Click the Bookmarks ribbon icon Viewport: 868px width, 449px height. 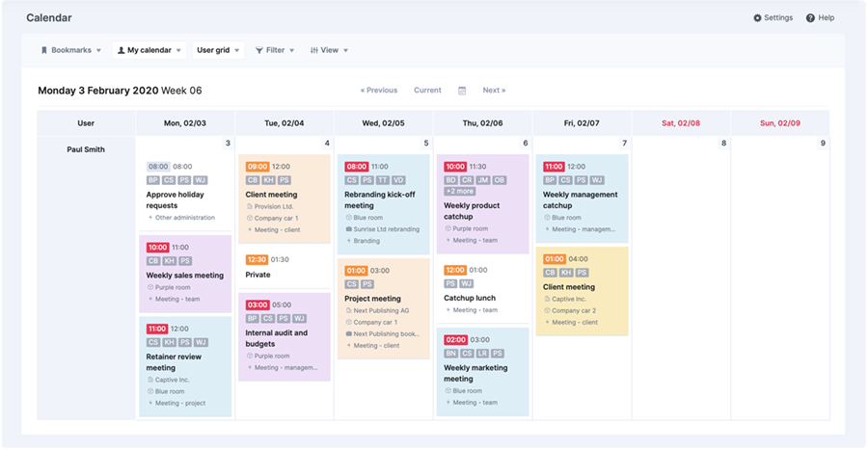[x=44, y=50]
